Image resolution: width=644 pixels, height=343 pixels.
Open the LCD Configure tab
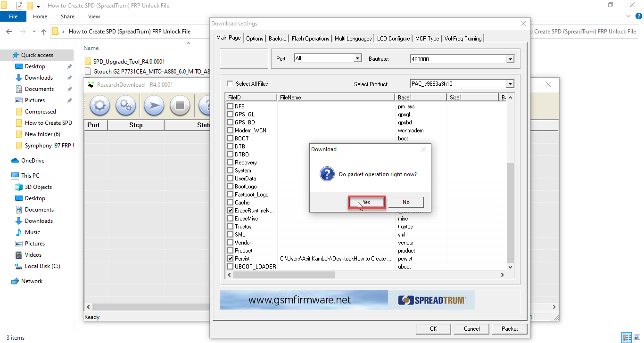pos(393,39)
